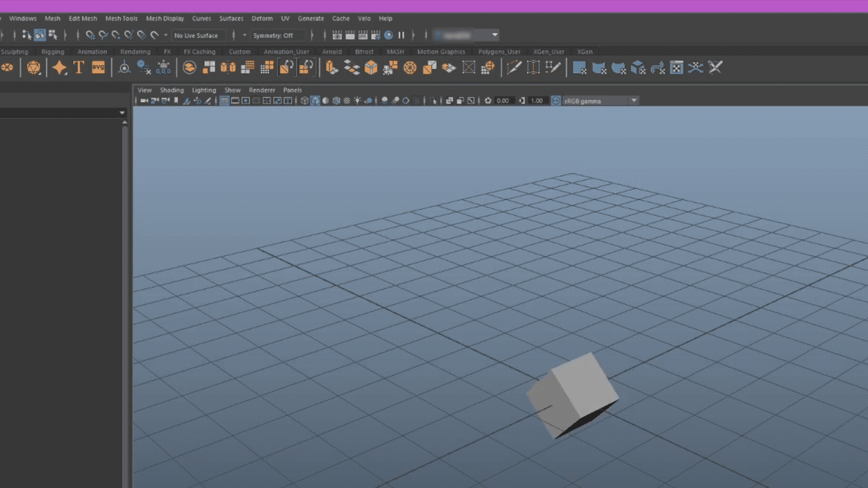Screen dimensions: 868x488
Task: Open the sRGB gamma view transform dropdown
Action: click(601, 100)
